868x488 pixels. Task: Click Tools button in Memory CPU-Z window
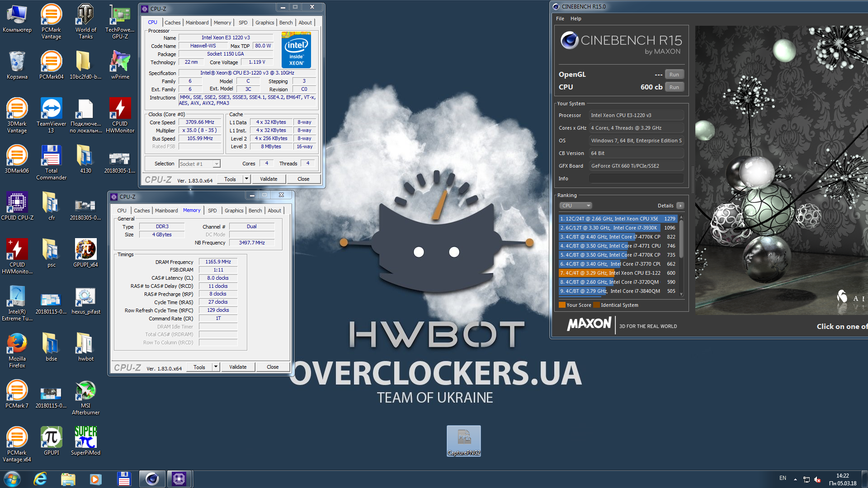[x=199, y=367]
